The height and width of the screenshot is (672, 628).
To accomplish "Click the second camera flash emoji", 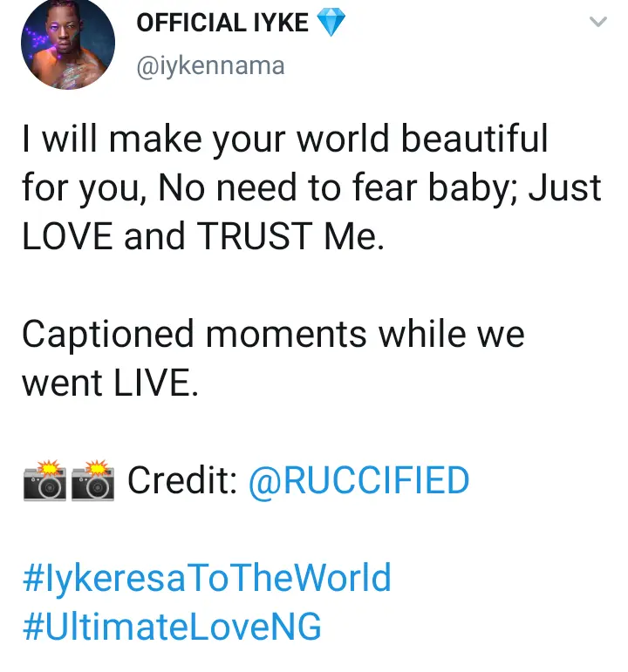I will (92, 481).
